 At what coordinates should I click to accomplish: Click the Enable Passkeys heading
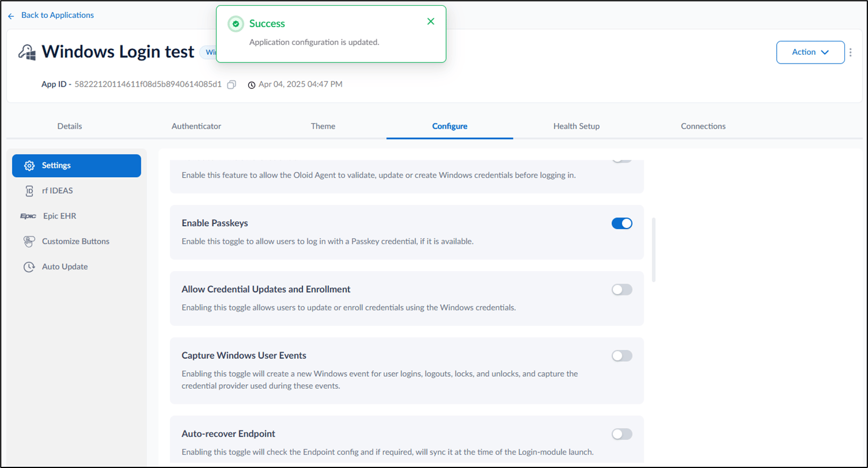click(x=215, y=223)
